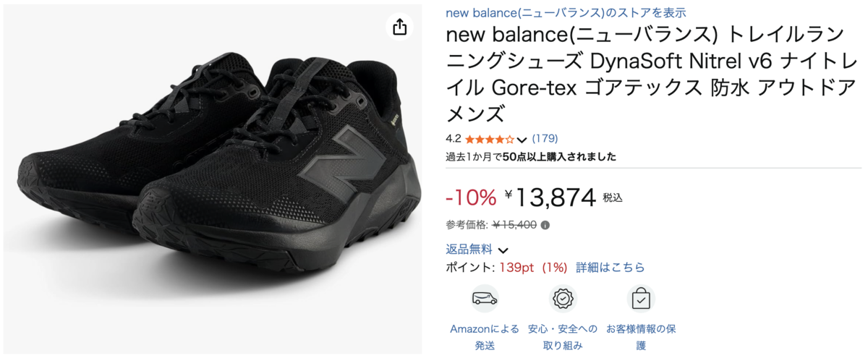
Task: Click the struck-through ¥15,400 reference price
Action: 514,224
